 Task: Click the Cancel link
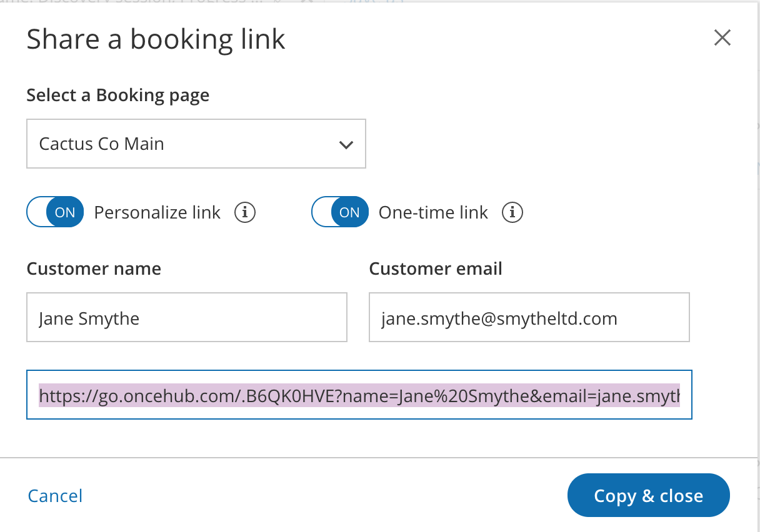55,496
